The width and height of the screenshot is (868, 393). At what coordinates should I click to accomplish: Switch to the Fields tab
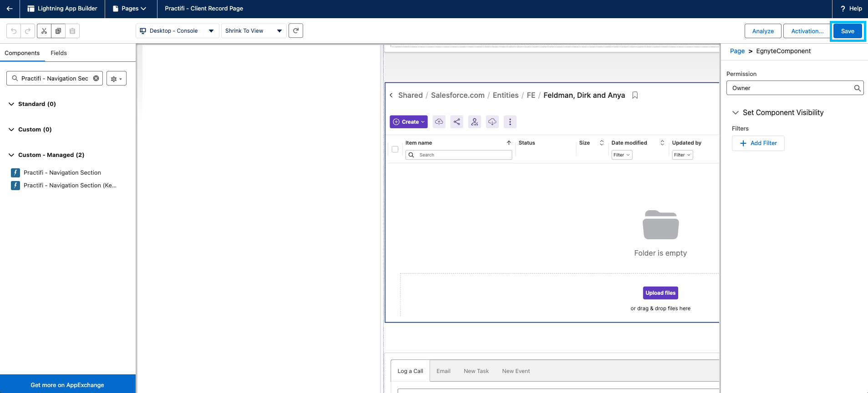(59, 53)
